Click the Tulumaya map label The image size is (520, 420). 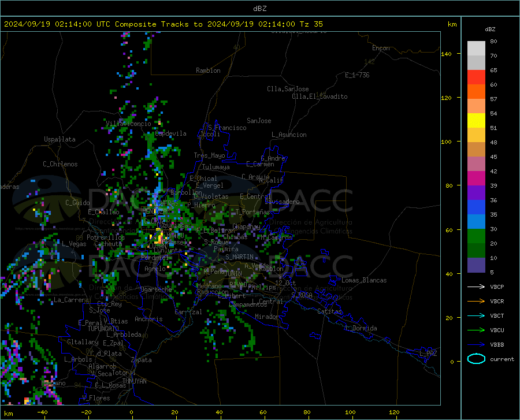coord(216,167)
